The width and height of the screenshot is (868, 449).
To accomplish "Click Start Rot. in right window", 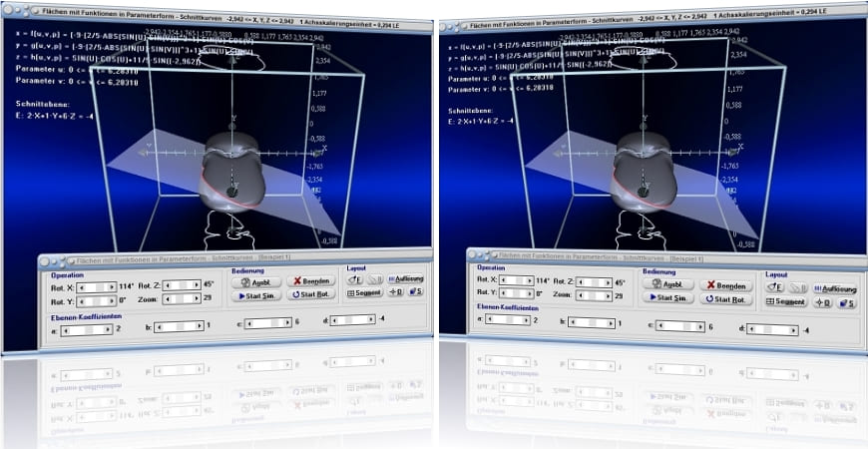I will coord(726,299).
